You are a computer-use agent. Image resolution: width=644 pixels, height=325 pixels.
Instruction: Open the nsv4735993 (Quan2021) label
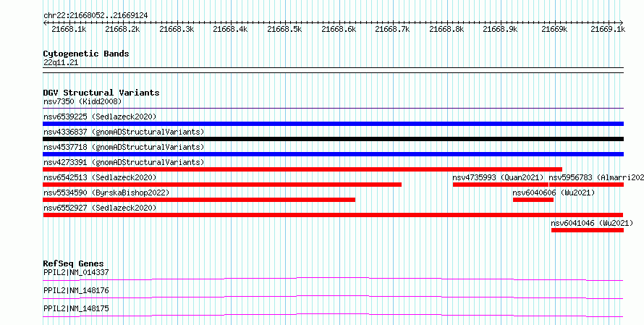click(499, 177)
